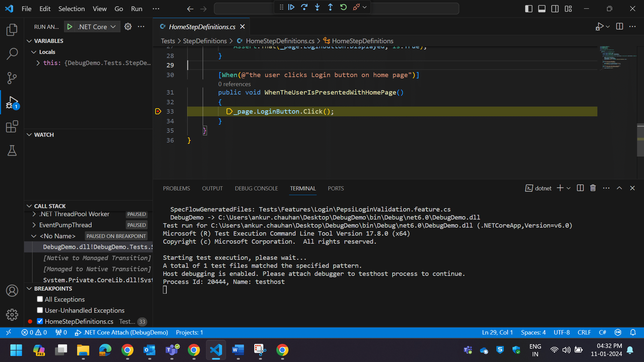Viewport: 644px width, 362px height.
Task: Click the editor vertical scrollbar thumb
Action: (640, 140)
